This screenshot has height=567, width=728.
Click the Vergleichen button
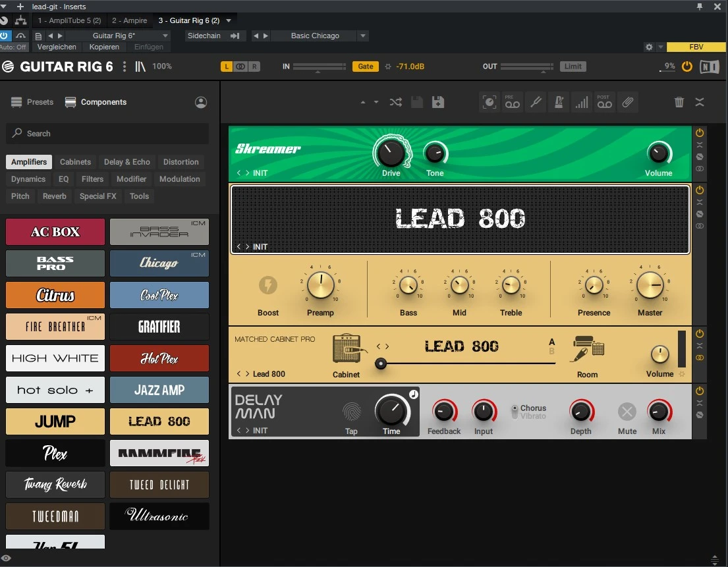coord(57,47)
